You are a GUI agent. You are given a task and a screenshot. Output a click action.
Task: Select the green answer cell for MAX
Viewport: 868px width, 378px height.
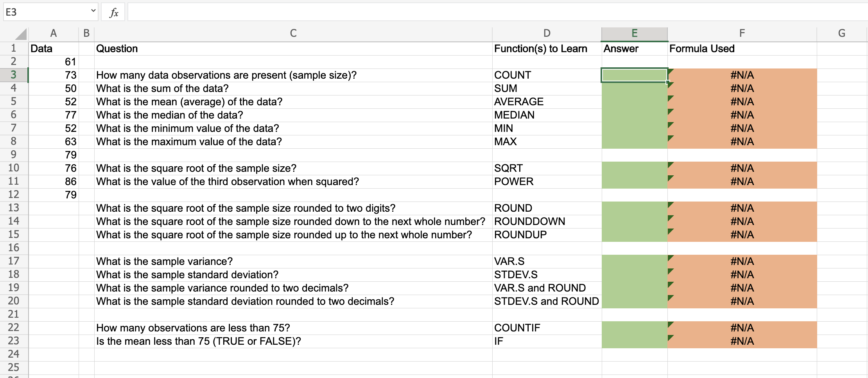coord(635,142)
